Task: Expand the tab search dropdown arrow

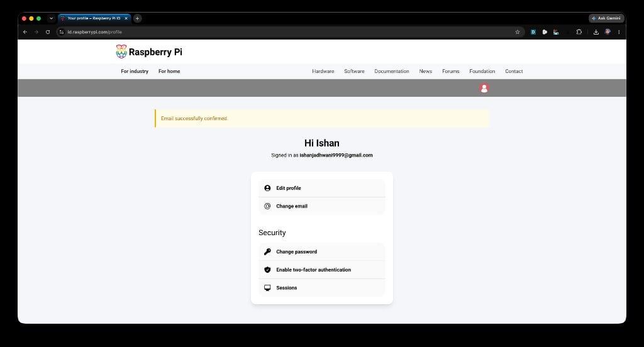Action: coord(51,18)
